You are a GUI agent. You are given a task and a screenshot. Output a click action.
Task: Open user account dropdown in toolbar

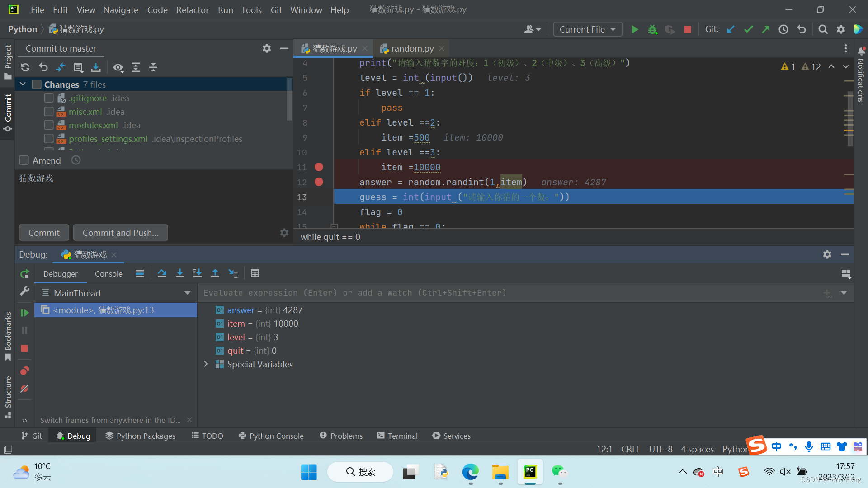coord(532,29)
